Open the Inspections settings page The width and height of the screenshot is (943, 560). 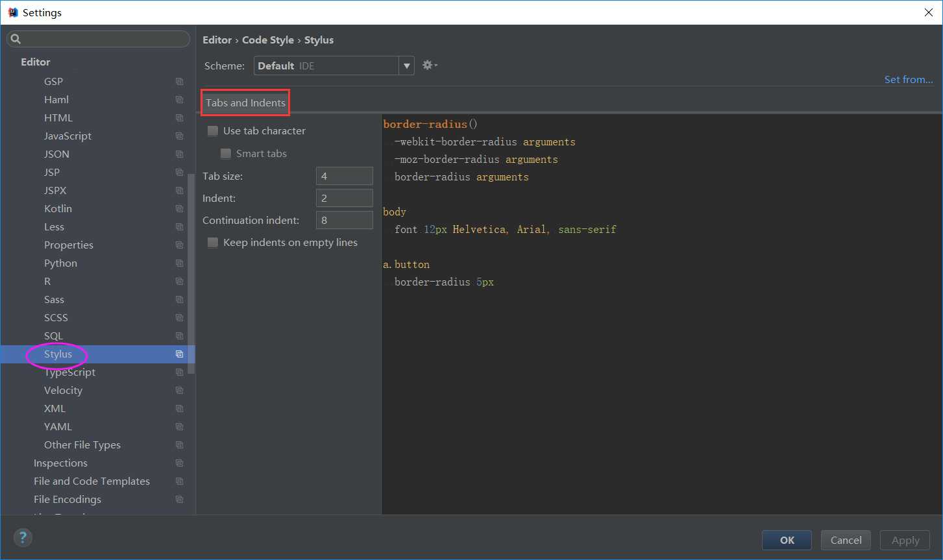[x=60, y=463]
